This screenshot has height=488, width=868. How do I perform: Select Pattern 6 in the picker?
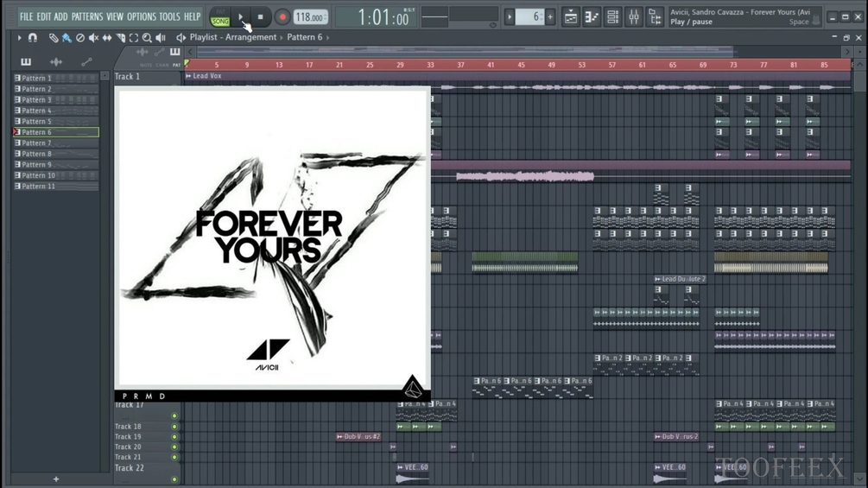point(56,132)
